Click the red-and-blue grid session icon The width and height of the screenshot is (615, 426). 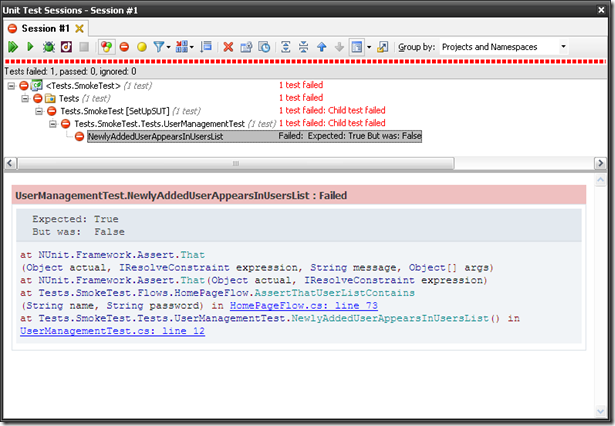pos(182,47)
